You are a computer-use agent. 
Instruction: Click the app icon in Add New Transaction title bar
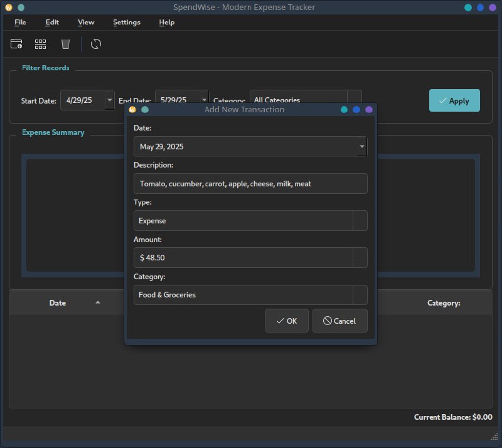(132, 110)
